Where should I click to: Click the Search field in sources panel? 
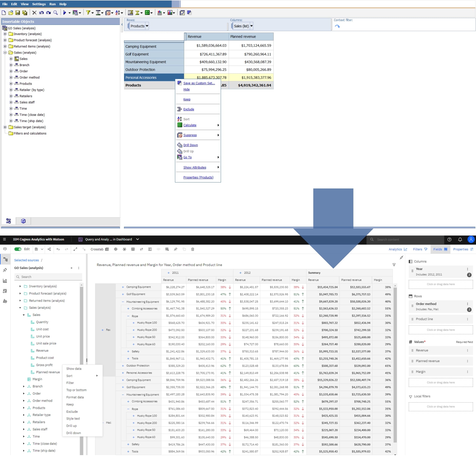[49, 277]
